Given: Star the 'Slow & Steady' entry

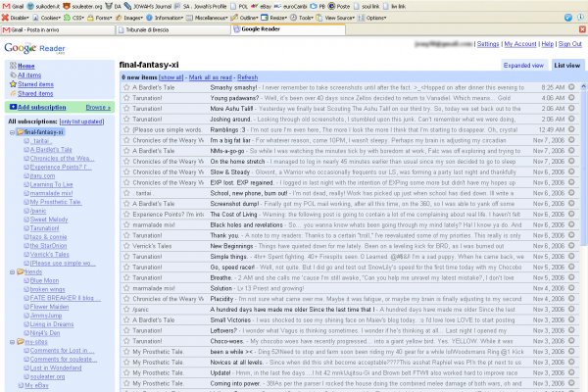Looking at the screenshot, I should [126, 171].
